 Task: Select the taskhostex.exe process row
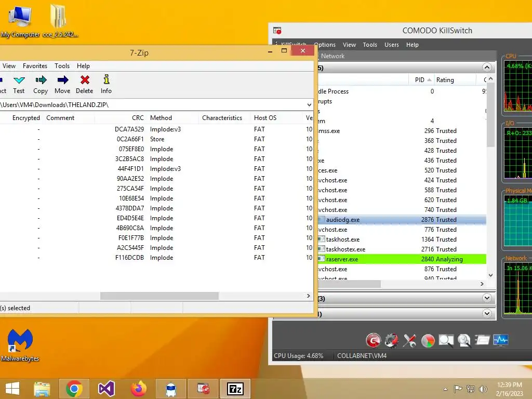[x=402, y=249]
